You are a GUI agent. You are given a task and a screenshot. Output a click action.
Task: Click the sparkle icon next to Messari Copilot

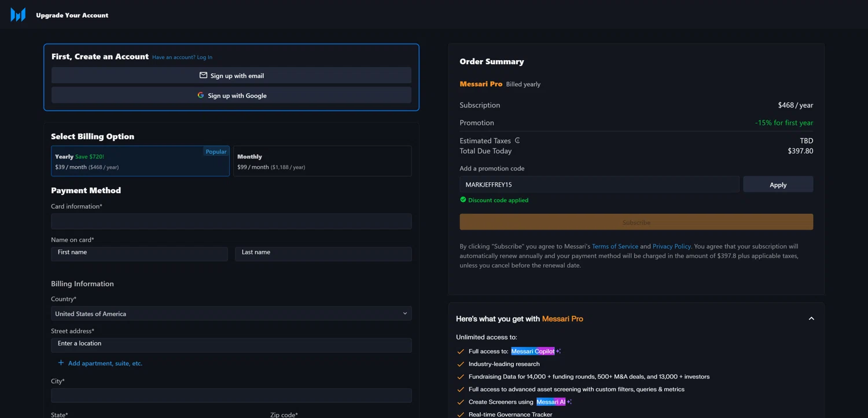coord(558,351)
